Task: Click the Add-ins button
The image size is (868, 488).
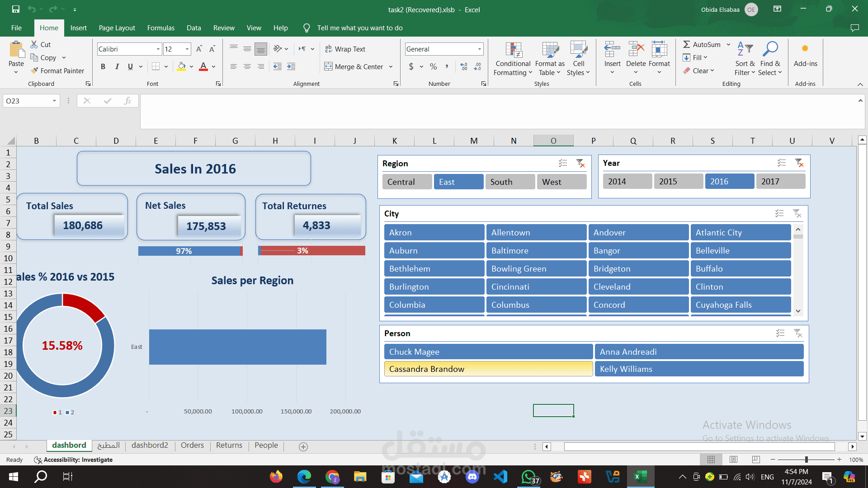Action: [805, 55]
